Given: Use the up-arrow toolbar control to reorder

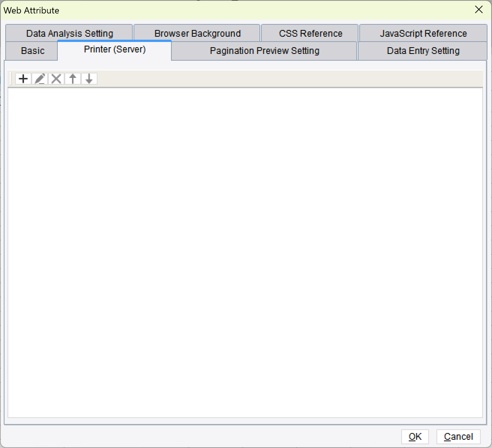Looking at the screenshot, I should click(x=72, y=79).
